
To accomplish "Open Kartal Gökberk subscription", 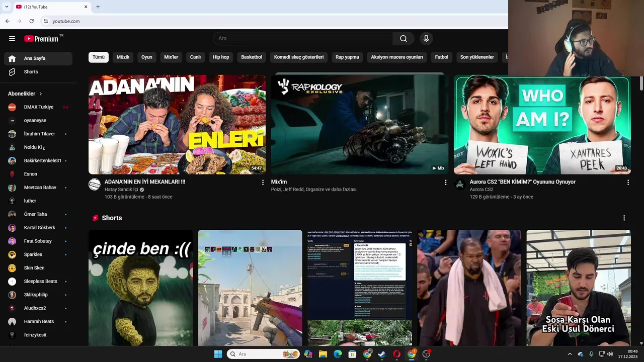I will [x=38, y=228].
